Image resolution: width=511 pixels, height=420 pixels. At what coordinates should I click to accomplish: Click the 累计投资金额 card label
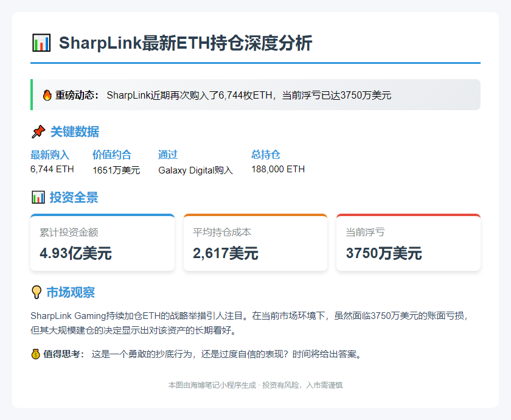(69, 232)
